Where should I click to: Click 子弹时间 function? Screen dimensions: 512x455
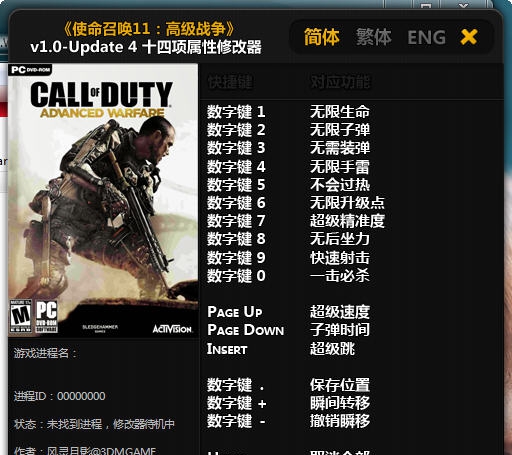(340, 330)
